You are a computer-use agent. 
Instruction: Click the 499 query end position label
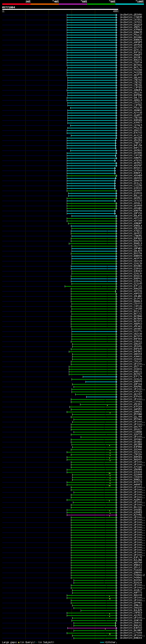click(x=115, y=11)
